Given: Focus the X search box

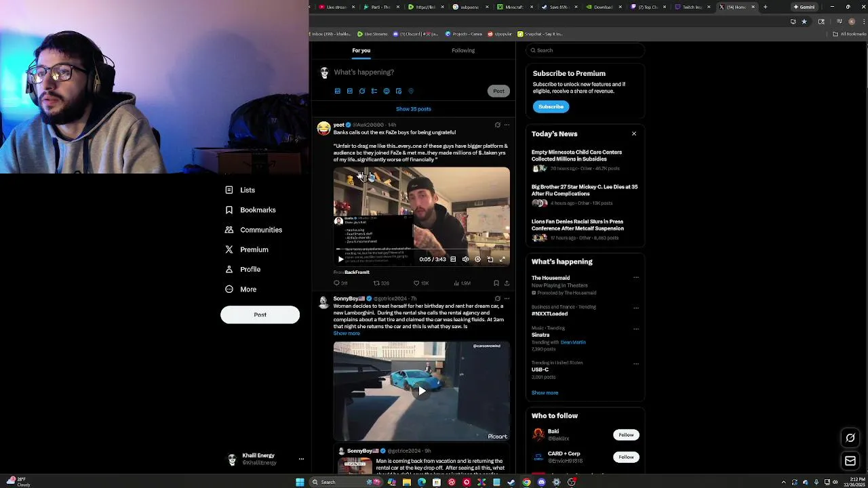Looking at the screenshot, I should pyautogui.click(x=585, y=50).
